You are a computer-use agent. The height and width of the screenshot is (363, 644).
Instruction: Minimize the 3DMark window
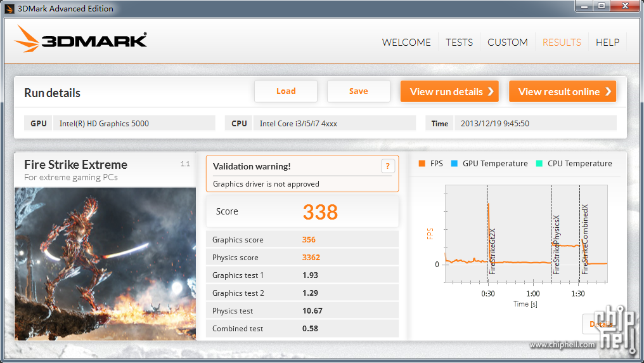pyautogui.click(x=584, y=6)
